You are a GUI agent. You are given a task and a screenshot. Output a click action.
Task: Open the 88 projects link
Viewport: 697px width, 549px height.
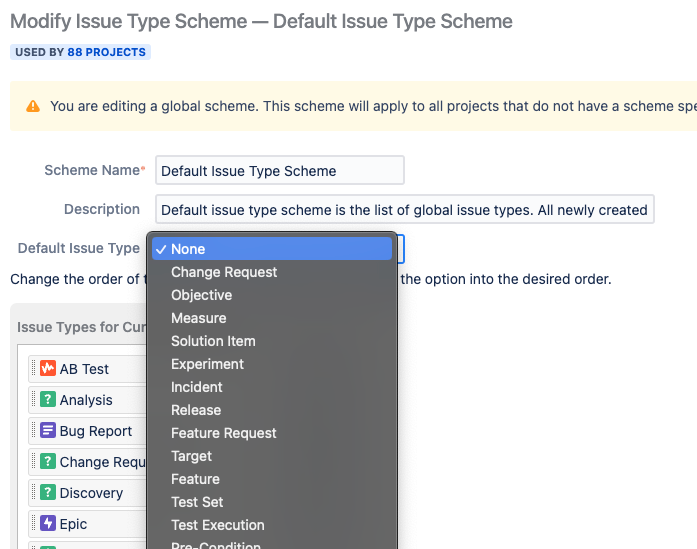106,52
